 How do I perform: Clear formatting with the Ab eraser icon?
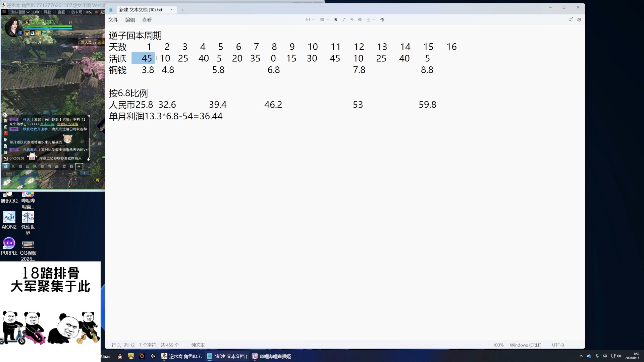382,20
